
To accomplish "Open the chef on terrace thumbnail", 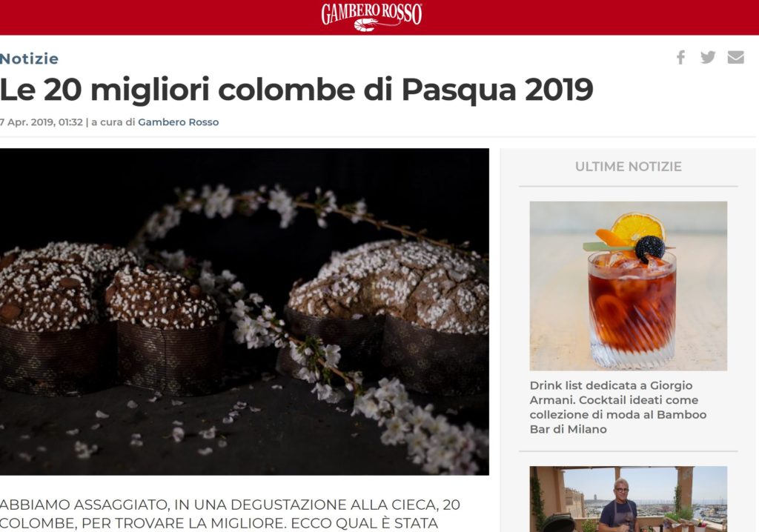I will pyautogui.click(x=628, y=499).
